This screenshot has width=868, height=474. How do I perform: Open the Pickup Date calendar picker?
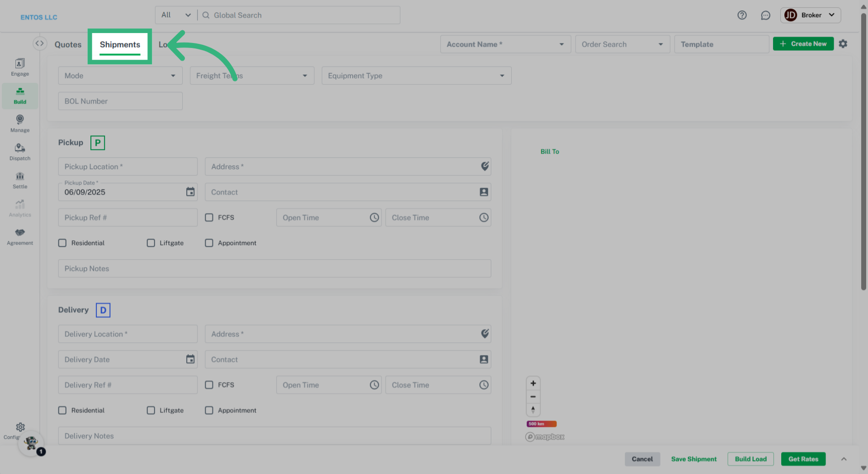(190, 192)
